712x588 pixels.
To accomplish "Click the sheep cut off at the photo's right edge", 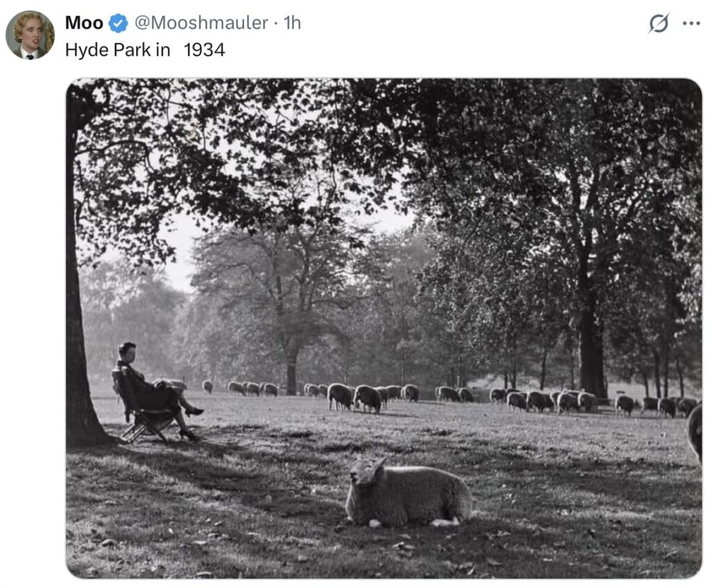I will [695, 432].
